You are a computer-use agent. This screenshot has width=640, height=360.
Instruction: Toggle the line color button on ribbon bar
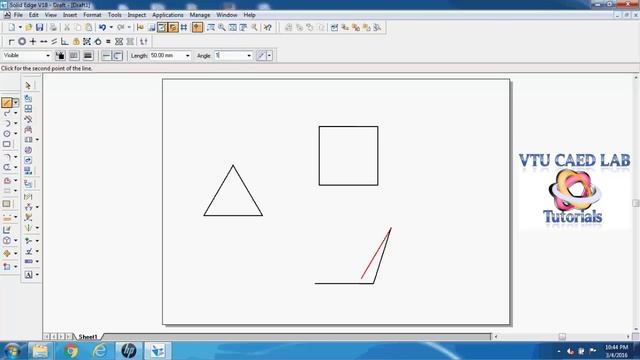pyautogui.click(x=60, y=56)
